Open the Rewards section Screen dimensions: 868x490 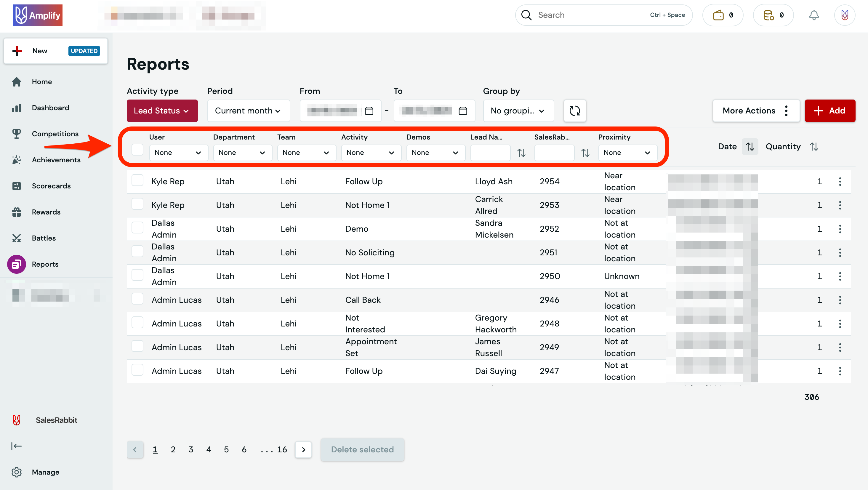coord(46,212)
